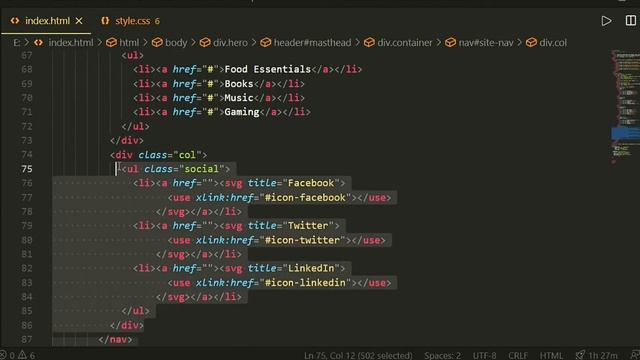Click the closing ul tag on line 72
This screenshot has width=640, height=360.
point(135,127)
